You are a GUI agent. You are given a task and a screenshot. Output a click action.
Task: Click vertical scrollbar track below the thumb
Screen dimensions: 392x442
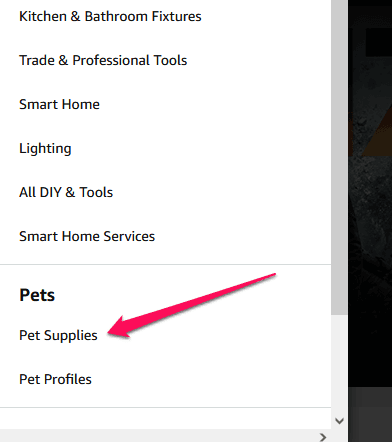point(339,363)
